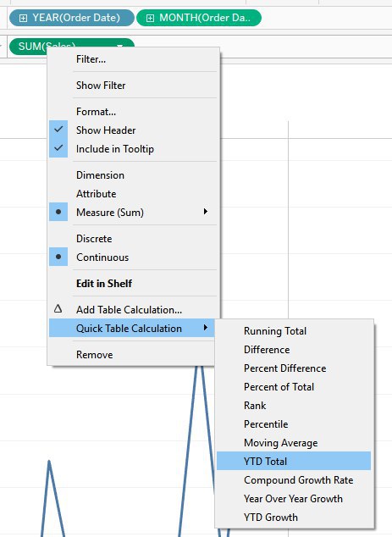The height and width of the screenshot is (537, 392).
Task: Expand the YEAR(Order Date) pill plus icon
Action: tap(23, 18)
